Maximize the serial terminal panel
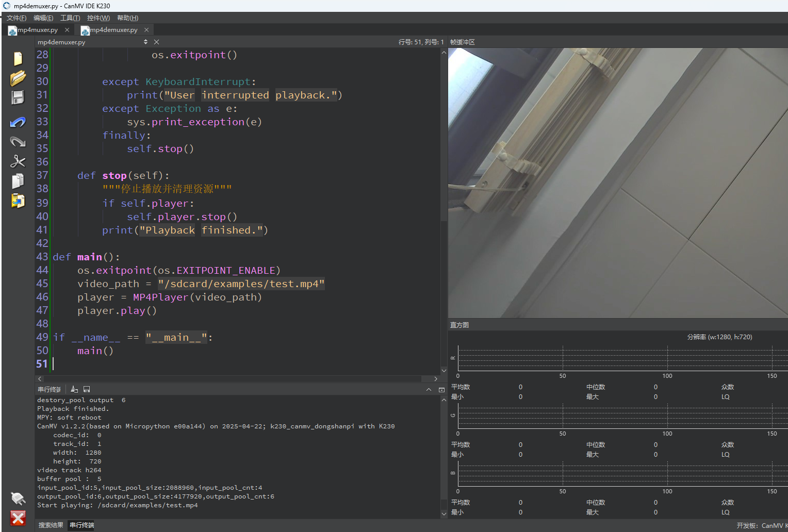Screen dimensions: 788x532 tap(441, 390)
